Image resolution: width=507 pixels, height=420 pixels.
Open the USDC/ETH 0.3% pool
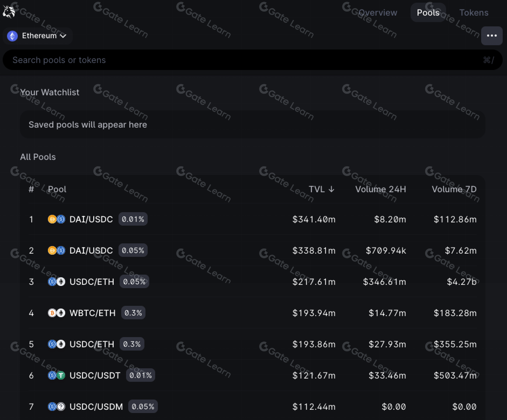pos(92,344)
